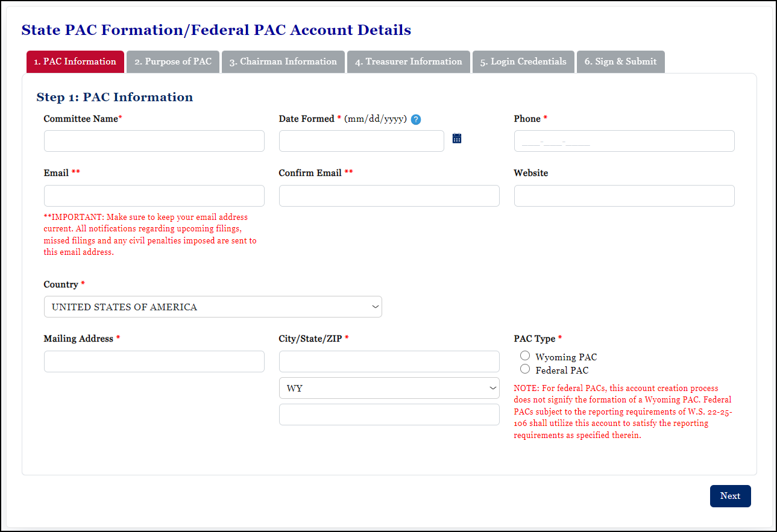Open the Login Credentials tab
Image resolution: width=777 pixels, height=532 pixels.
523,61
